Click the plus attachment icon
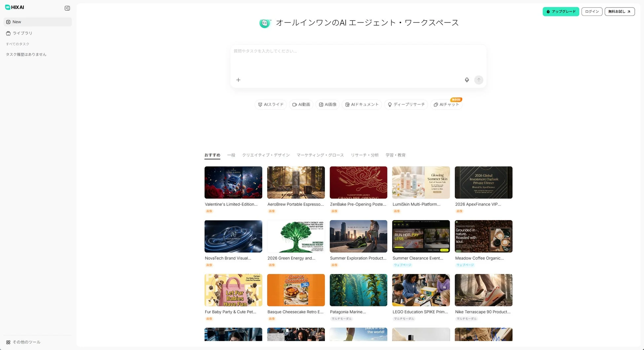Image resolution: width=644 pixels, height=350 pixels. [x=238, y=80]
